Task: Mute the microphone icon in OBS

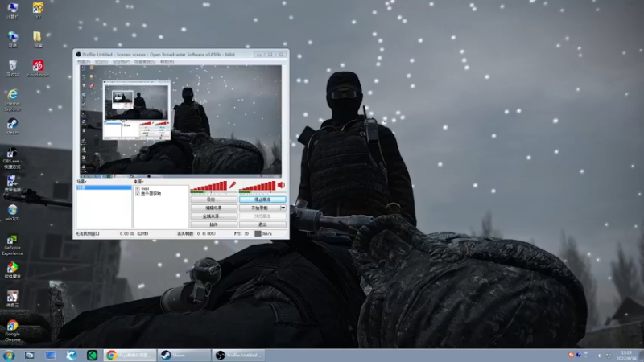Action: (233, 185)
